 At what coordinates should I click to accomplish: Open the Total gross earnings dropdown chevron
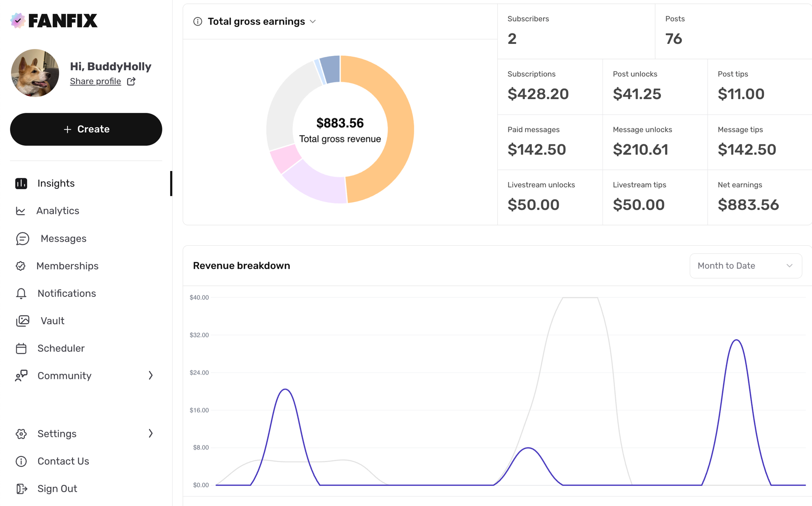tap(313, 22)
